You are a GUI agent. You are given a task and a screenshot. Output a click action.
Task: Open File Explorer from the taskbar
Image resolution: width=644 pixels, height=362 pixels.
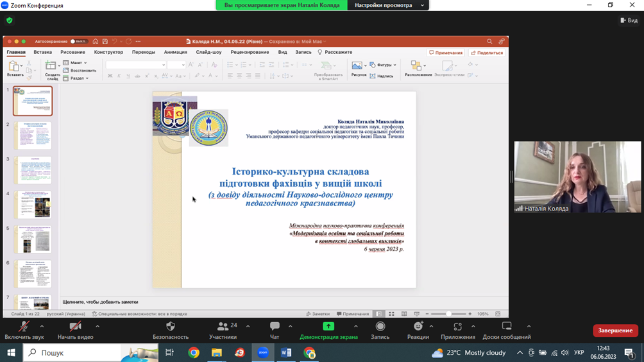pos(216,352)
